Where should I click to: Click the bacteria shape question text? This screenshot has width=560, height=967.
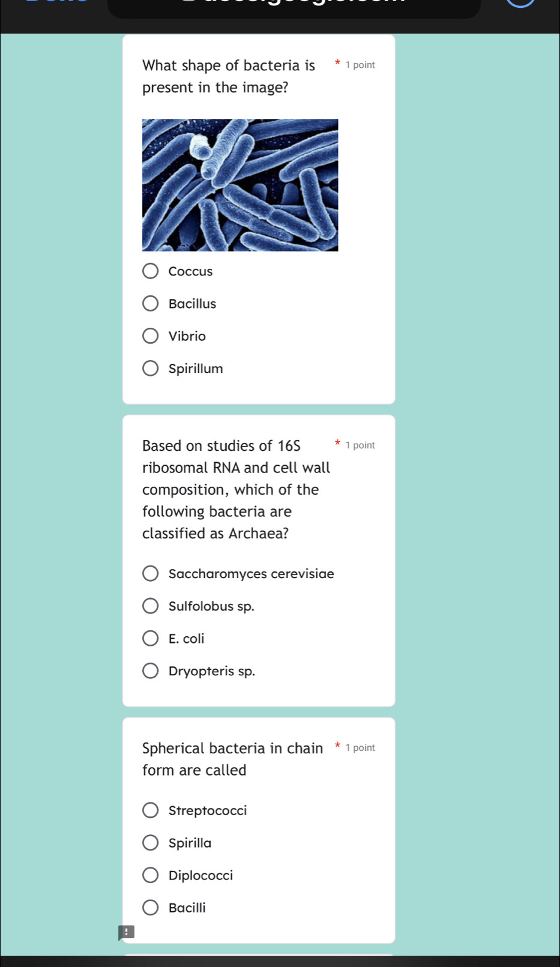click(229, 76)
